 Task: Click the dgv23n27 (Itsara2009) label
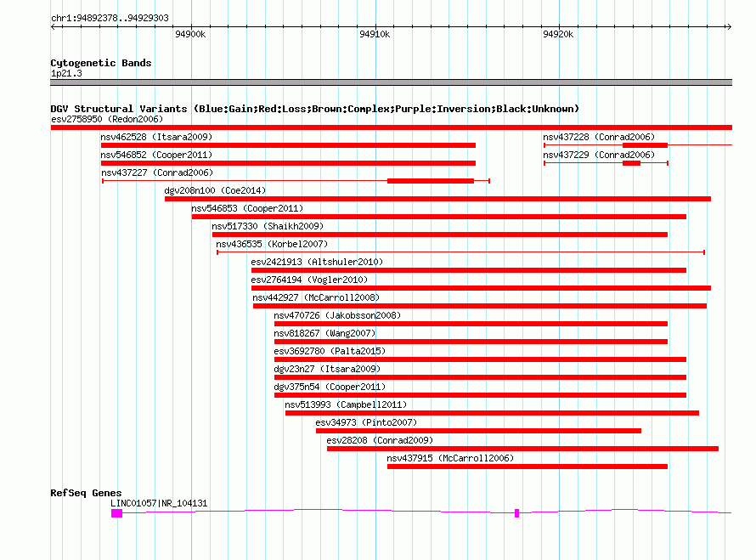tap(327, 369)
